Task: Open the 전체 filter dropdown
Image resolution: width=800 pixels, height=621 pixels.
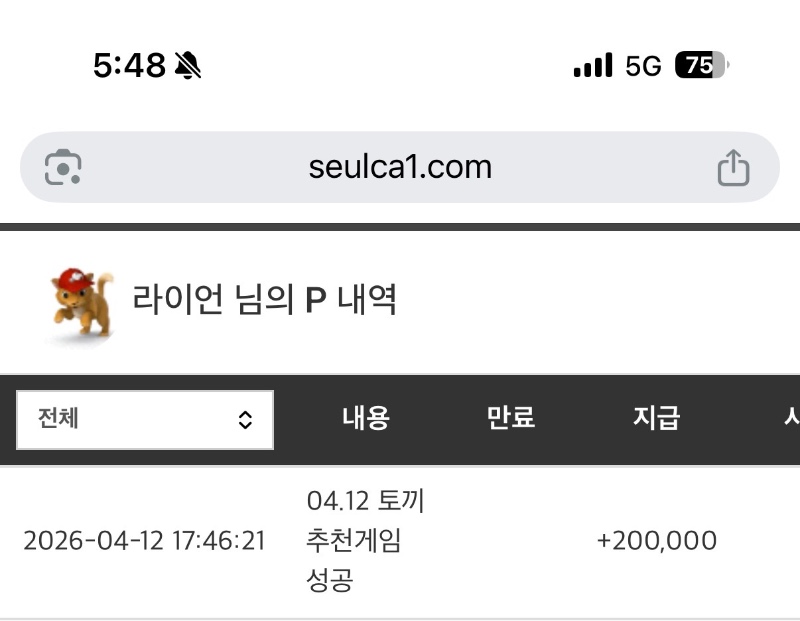Action: 145,419
